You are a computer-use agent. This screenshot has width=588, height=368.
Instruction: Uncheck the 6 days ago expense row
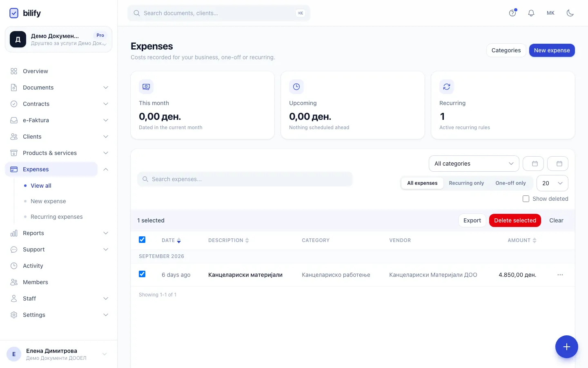142,274
